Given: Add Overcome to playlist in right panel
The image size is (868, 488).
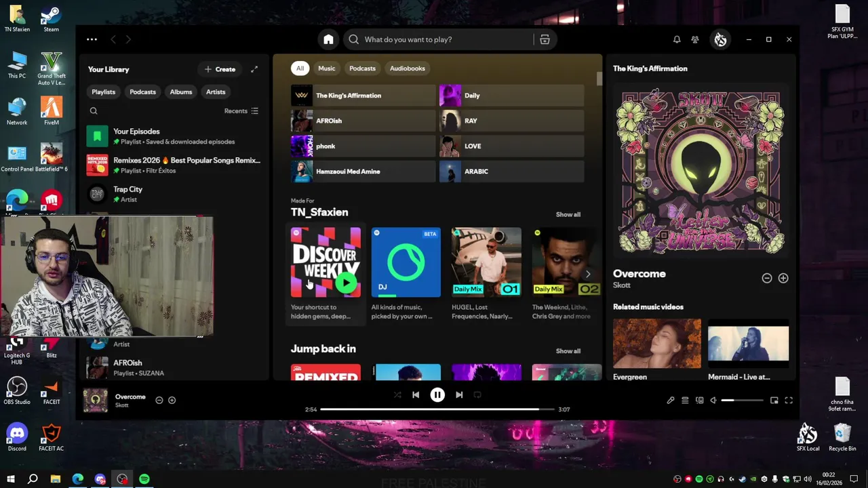Looking at the screenshot, I should tap(783, 278).
